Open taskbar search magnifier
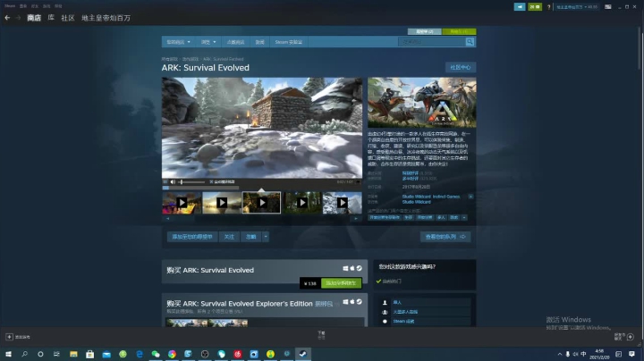 pyautogui.click(x=25, y=354)
